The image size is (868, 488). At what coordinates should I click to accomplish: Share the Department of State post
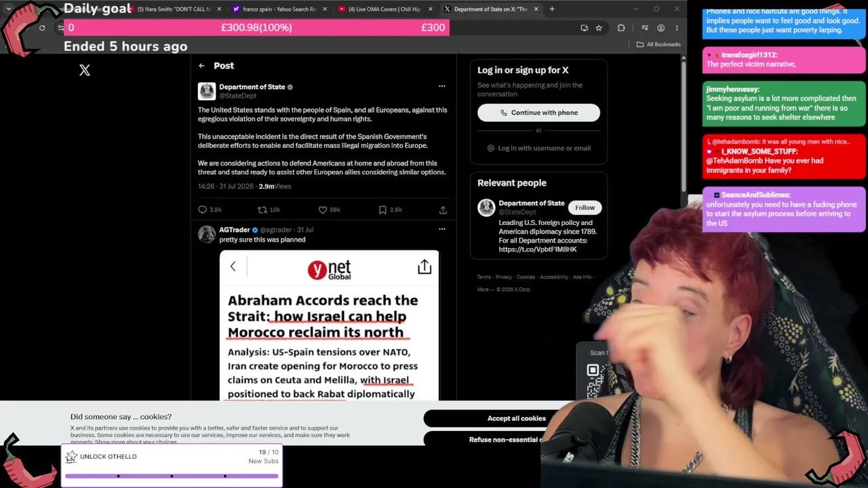click(x=443, y=210)
